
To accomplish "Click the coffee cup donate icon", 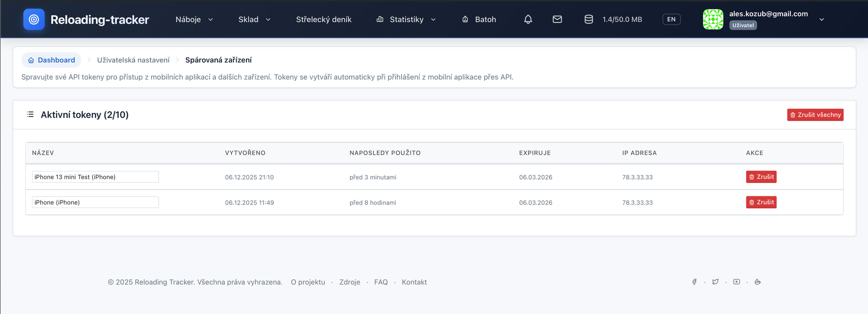I will (x=758, y=282).
